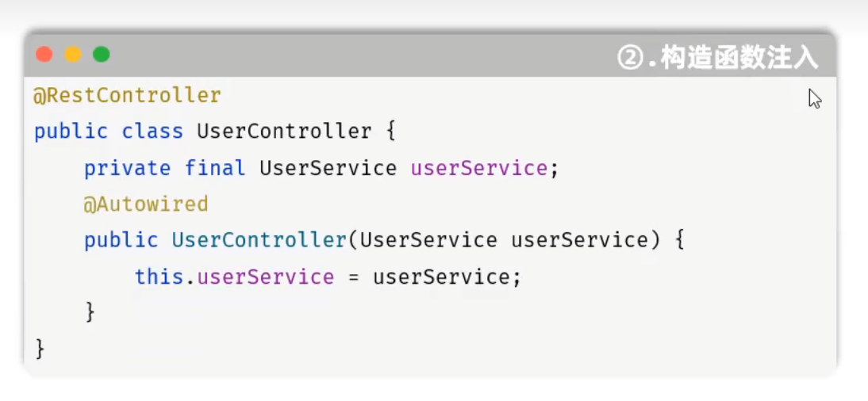Image resolution: width=868 pixels, height=401 pixels.
Task: Click UserService parameter type in the constructor
Action: [x=428, y=240]
